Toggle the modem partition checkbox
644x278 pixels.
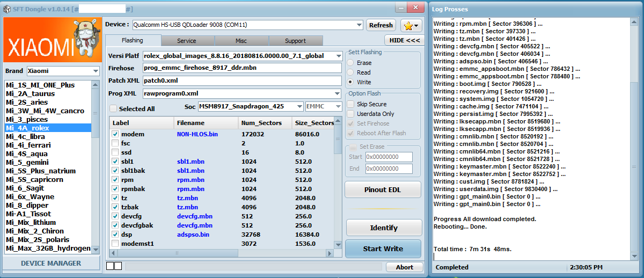tap(115, 134)
